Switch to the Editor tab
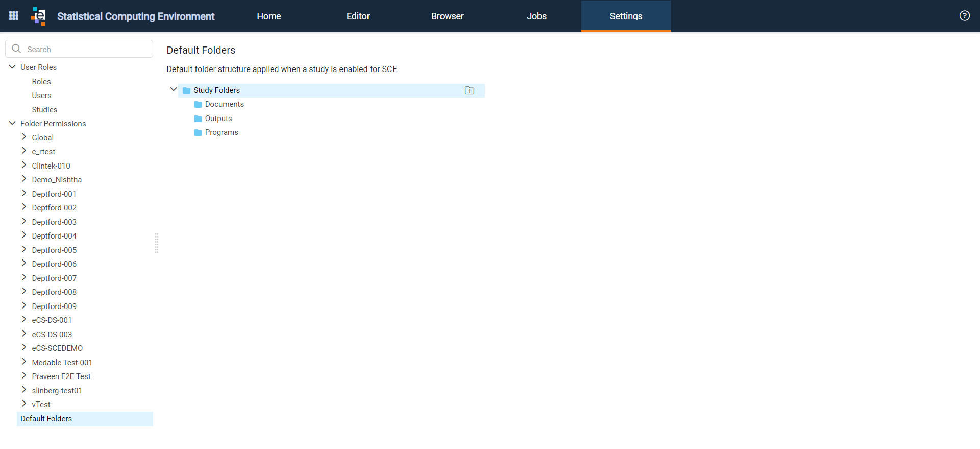Image resolution: width=980 pixels, height=449 pixels. (358, 16)
